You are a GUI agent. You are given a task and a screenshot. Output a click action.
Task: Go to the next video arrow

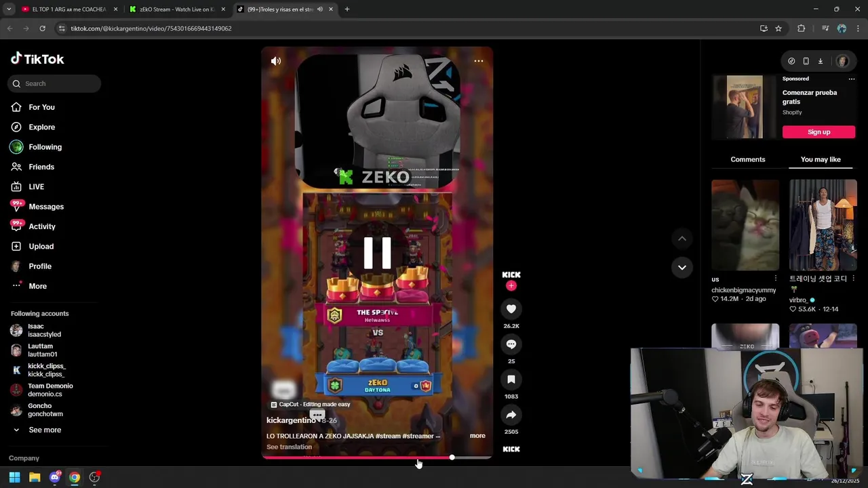[682, 267]
